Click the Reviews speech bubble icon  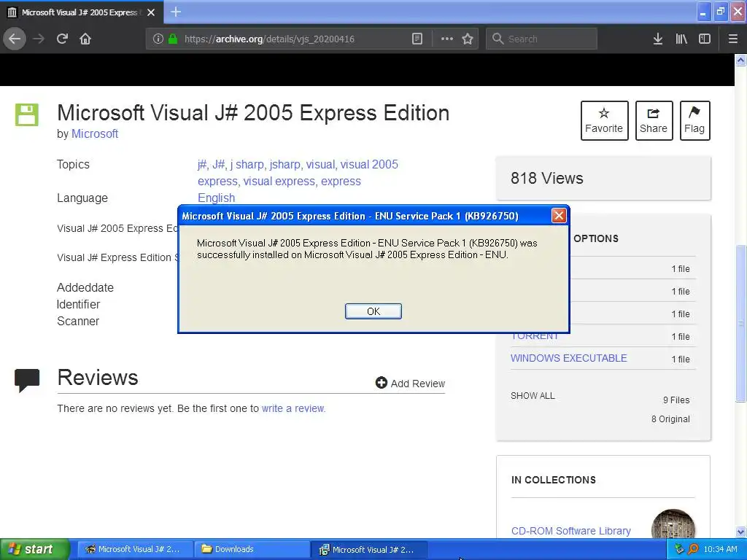27,380
